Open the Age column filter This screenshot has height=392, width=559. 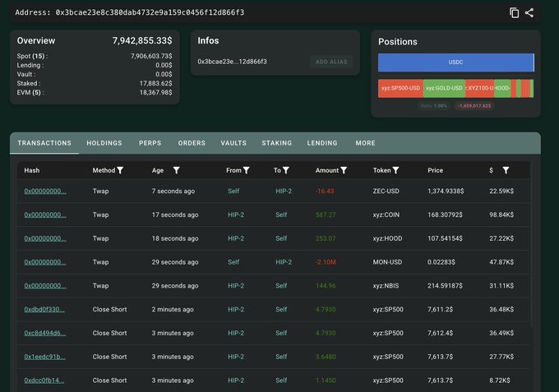coord(176,170)
